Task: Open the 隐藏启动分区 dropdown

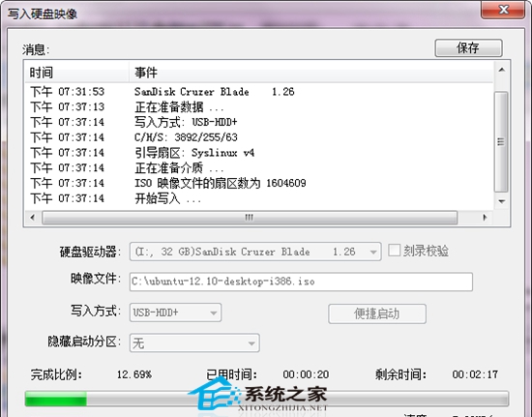Action: pyautogui.click(x=194, y=343)
